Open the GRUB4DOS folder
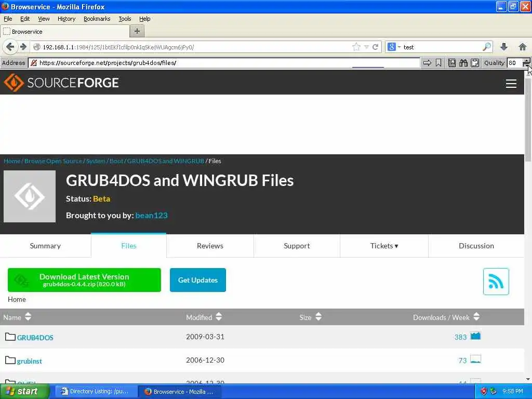 point(35,338)
